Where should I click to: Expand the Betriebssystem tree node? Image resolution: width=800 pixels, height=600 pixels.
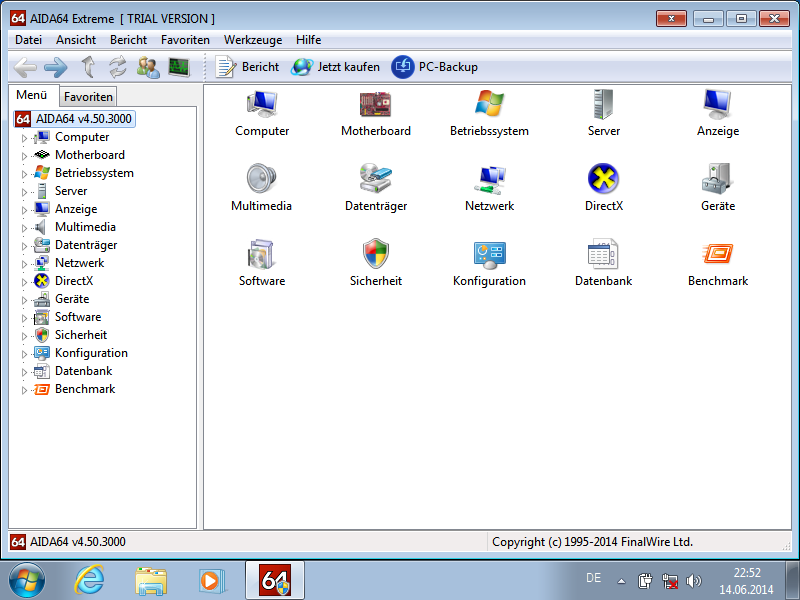tap(24, 174)
